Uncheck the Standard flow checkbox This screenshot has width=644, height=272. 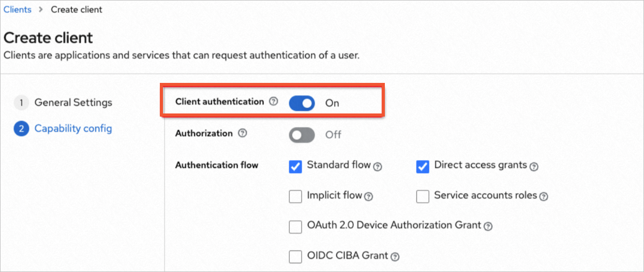click(295, 166)
